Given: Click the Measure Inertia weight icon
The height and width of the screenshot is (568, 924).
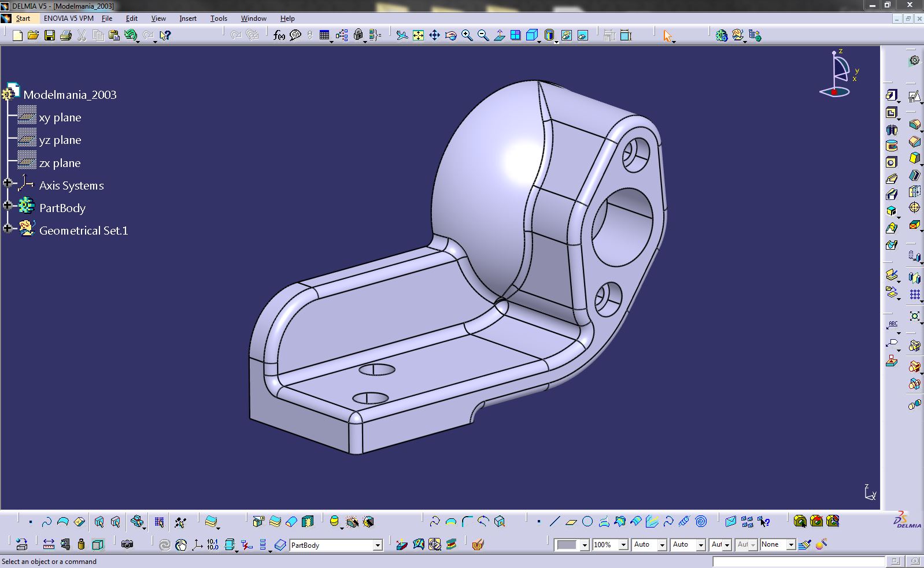Looking at the screenshot, I should (x=81, y=544).
